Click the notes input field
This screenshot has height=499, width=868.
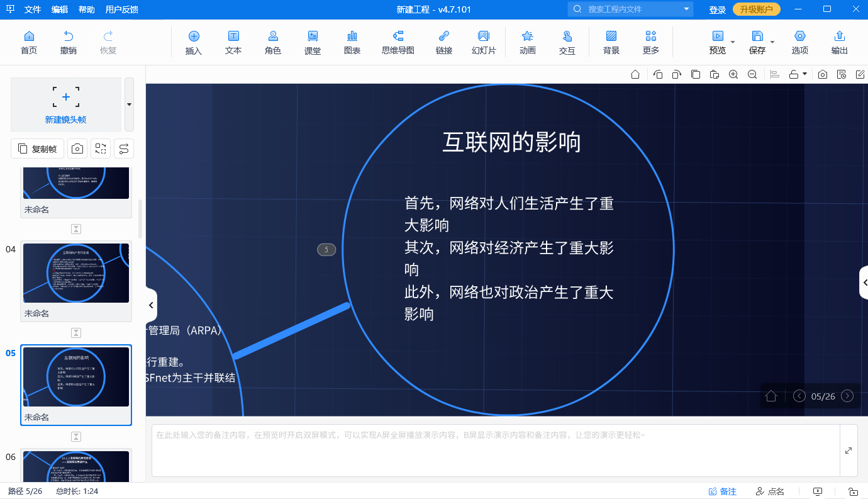click(x=496, y=451)
